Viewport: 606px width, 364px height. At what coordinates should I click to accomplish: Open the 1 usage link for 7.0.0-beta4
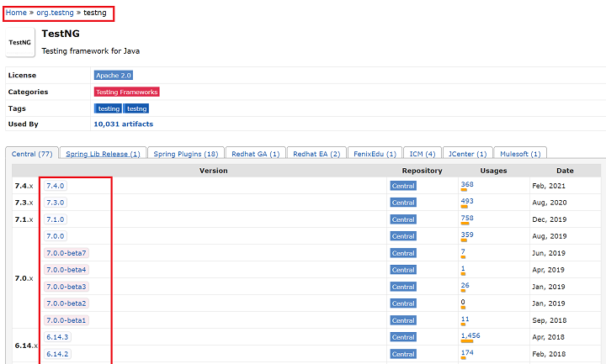coord(463,268)
